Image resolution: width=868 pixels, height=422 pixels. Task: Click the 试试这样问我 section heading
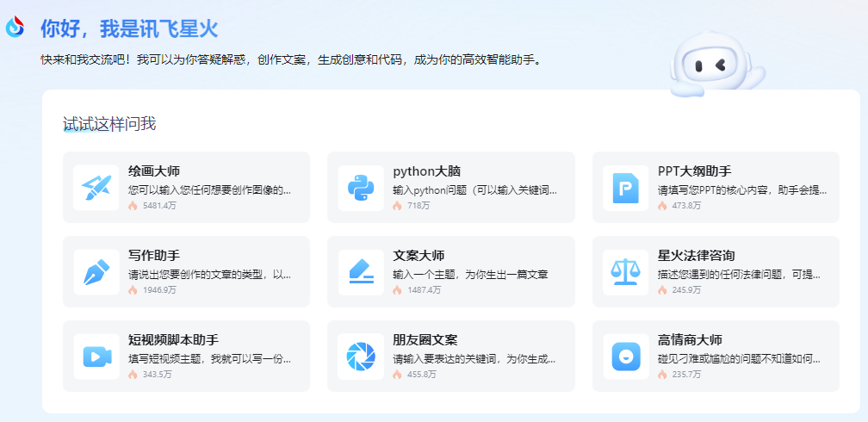(109, 124)
